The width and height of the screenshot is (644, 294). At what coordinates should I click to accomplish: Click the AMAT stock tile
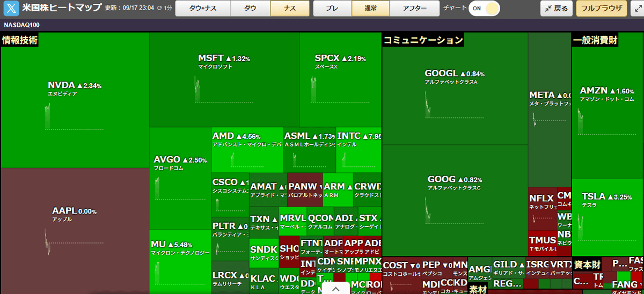pyautogui.click(x=268, y=190)
